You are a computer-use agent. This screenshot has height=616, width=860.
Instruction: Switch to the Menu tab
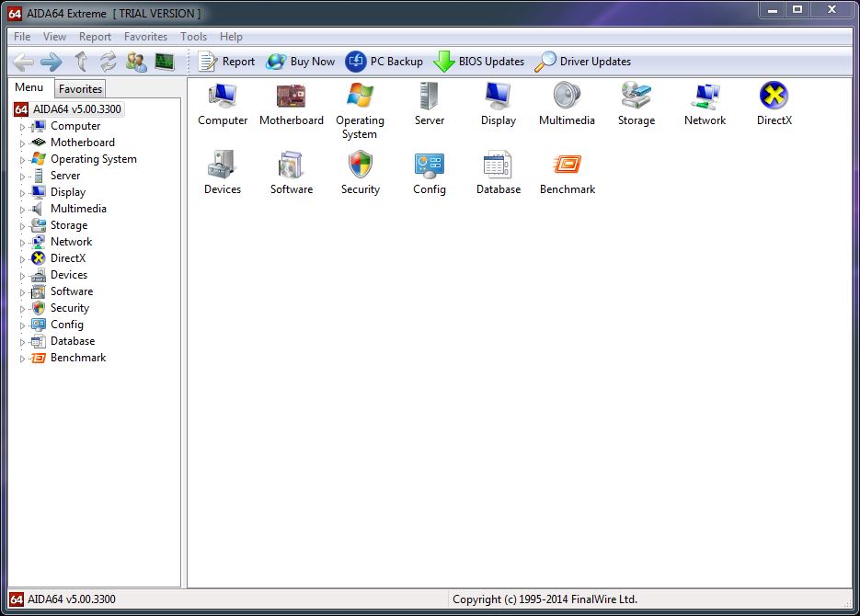(x=29, y=87)
